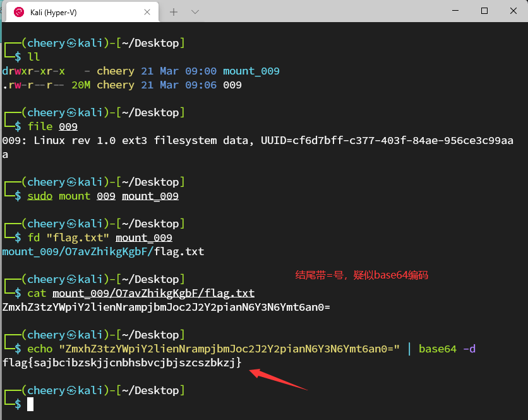This screenshot has height=420, width=528.
Task: Click the cat command path argument
Action: pos(153,293)
